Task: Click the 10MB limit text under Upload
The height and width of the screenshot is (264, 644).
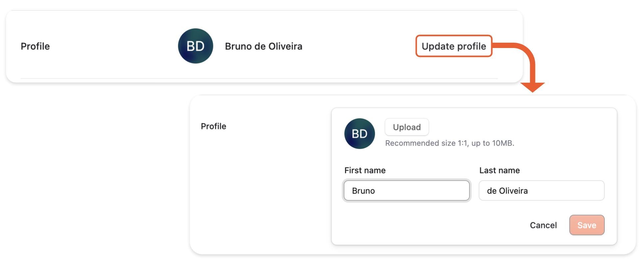Action: [503, 143]
